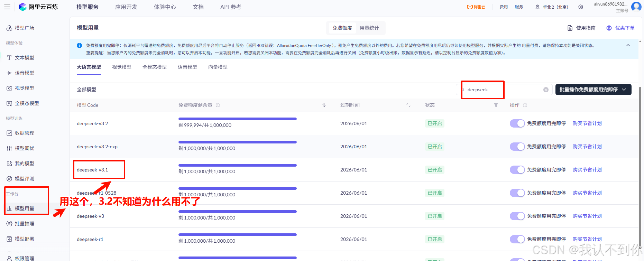Click the deepseek search input field
The image size is (644, 261).
[x=504, y=90]
